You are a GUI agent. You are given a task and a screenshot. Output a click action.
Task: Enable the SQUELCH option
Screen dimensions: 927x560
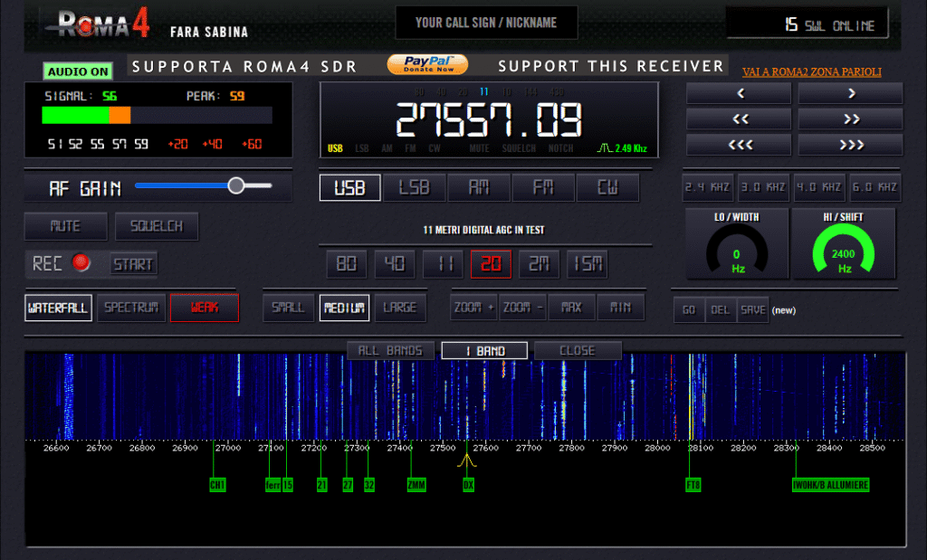click(x=156, y=226)
